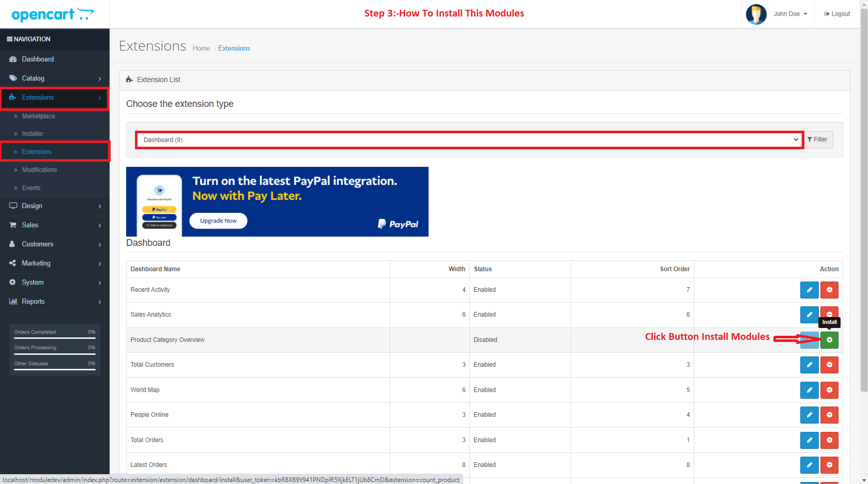Go to Dashboard in navigation

point(38,59)
